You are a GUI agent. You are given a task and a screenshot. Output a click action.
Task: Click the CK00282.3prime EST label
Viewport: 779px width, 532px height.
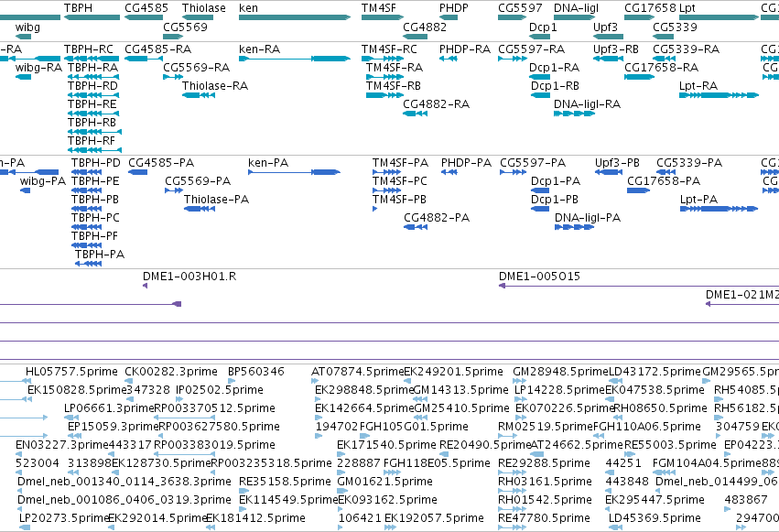tap(171, 372)
